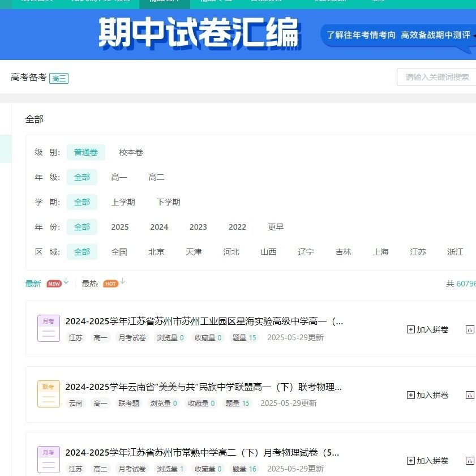Open 常熟中学高二月考物理试卷 title
The height and width of the screenshot is (476, 476).
(x=202, y=452)
